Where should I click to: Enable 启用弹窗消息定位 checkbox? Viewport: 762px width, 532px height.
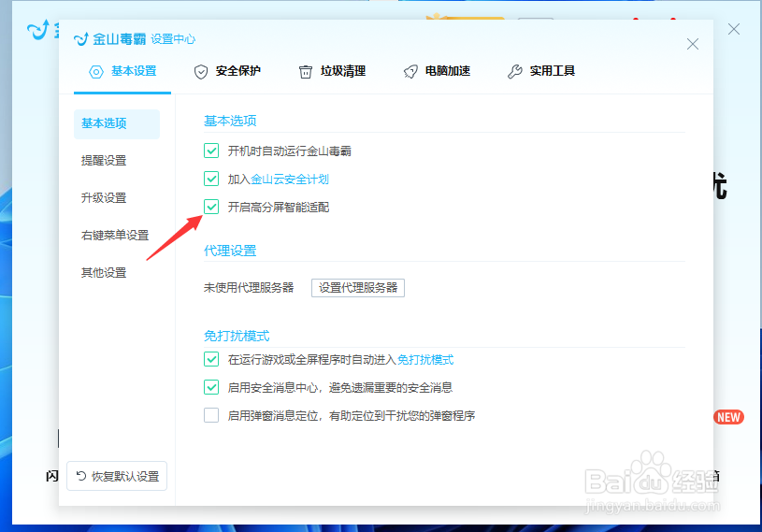point(211,415)
